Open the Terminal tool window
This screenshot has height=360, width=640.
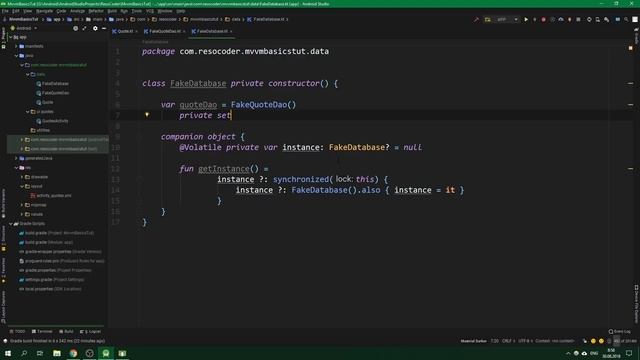42,331
